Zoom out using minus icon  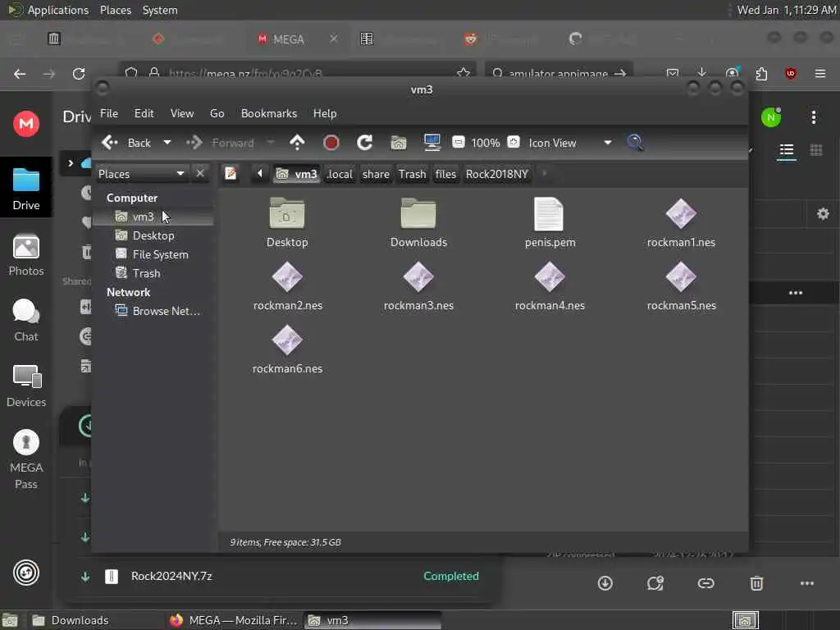[x=458, y=143]
